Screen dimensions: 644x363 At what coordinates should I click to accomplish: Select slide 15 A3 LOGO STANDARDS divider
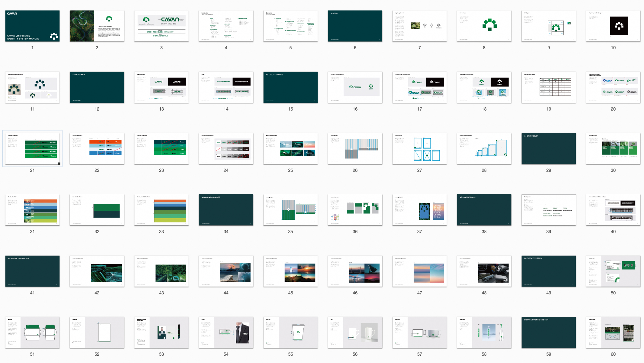[x=290, y=87]
